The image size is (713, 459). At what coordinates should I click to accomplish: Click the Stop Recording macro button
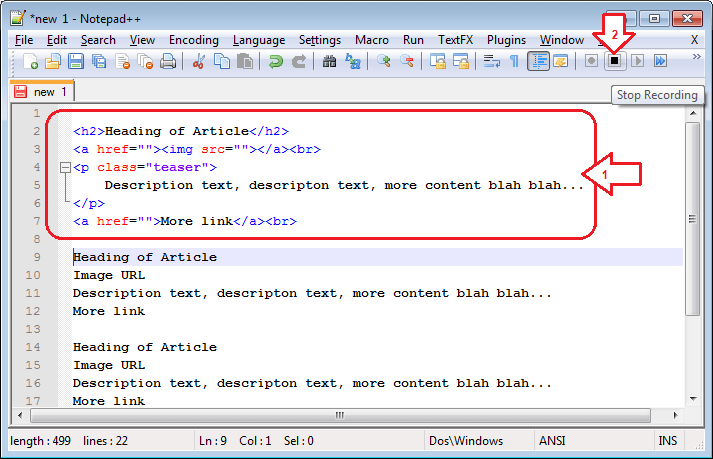point(615,61)
